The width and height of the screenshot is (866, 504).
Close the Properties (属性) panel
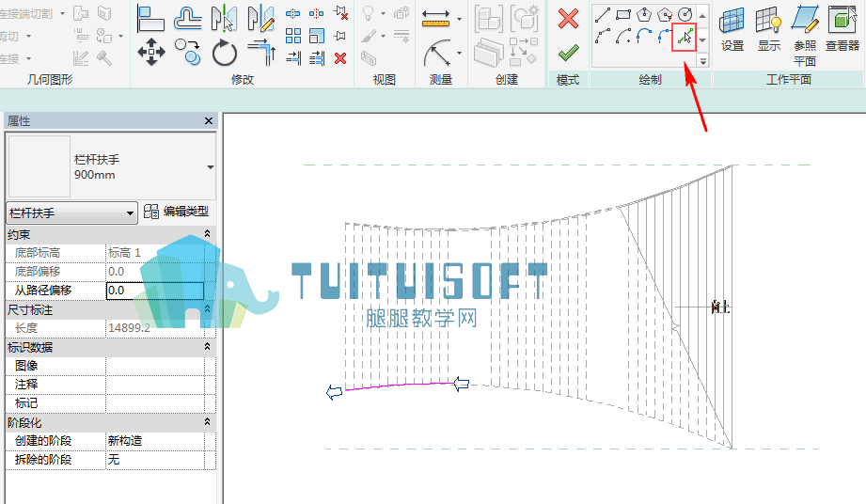pyautogui.click(x=208, y=120)
